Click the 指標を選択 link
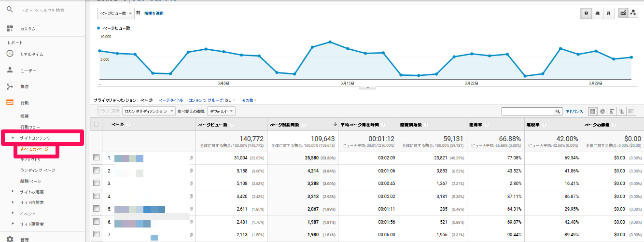 pos(154,14)
